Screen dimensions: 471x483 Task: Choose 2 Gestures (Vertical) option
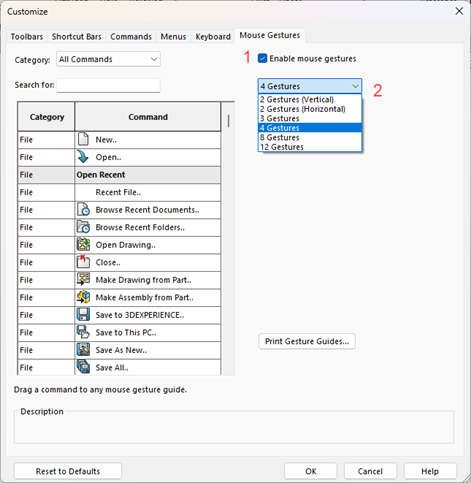[x=310, y=99]
